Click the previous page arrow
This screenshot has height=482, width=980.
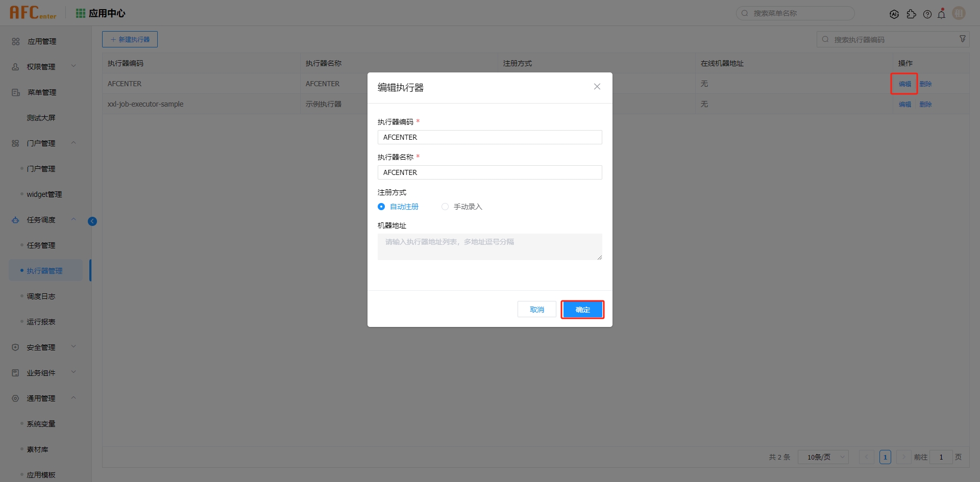[x=867, y=457]
